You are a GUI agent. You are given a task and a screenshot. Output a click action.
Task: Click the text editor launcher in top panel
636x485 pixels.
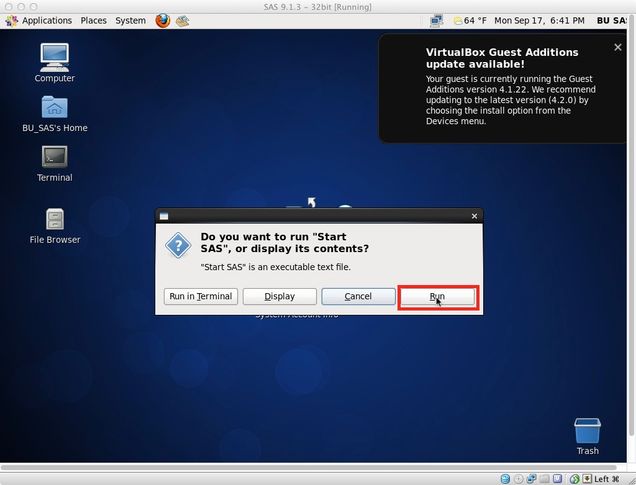(x=182, y=21)
